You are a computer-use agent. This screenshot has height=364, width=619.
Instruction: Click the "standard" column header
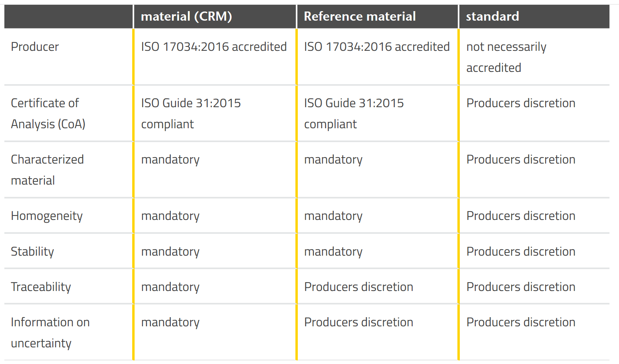pos(492,16)
